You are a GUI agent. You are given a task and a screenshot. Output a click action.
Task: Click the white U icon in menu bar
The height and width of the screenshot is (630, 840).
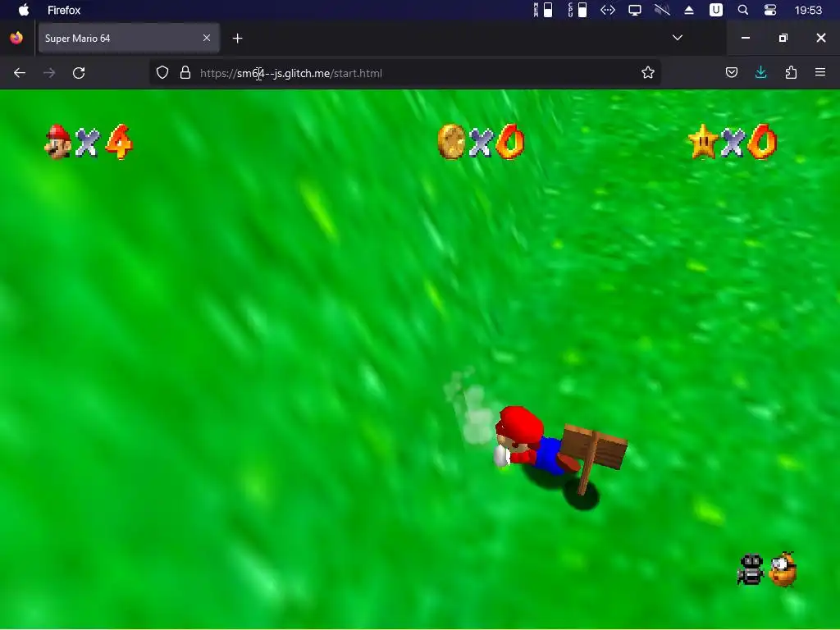coord(715,10)
